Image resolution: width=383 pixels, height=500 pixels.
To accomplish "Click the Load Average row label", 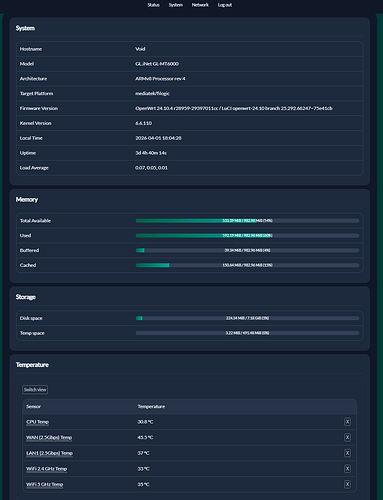I will [34, 168].
